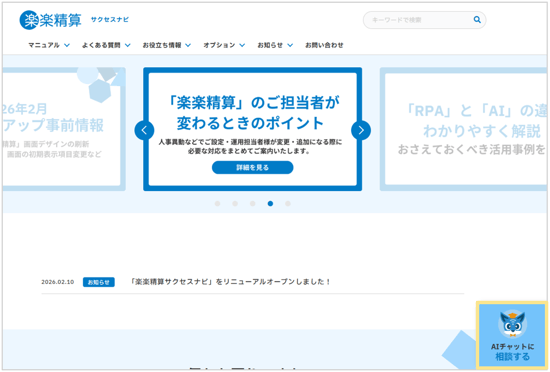Select the third carousel dot
550x372 pixels.
253,204
